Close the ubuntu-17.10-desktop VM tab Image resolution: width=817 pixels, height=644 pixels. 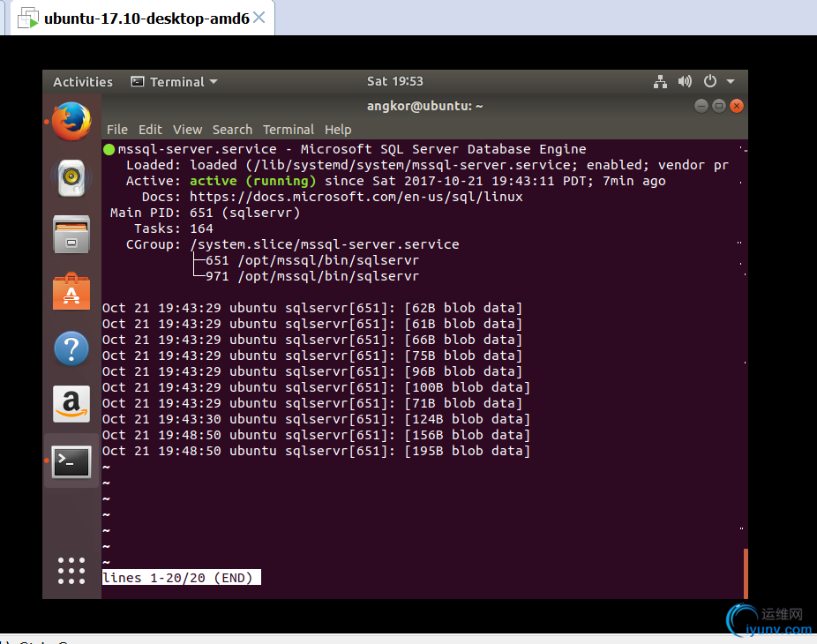click(x=259, y=18)
